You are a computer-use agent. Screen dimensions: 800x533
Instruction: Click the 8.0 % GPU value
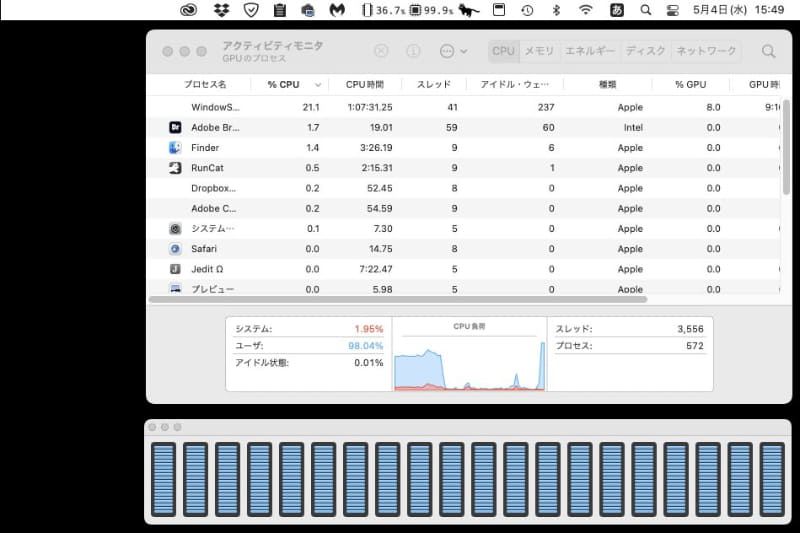pos(713,107)
